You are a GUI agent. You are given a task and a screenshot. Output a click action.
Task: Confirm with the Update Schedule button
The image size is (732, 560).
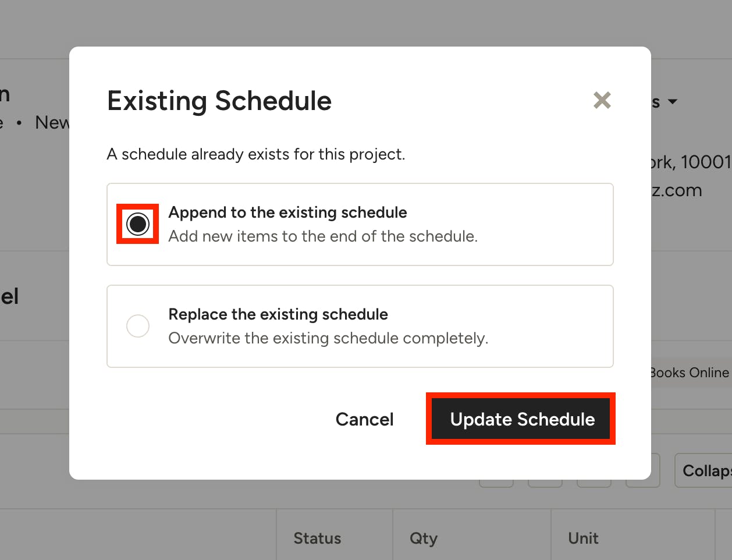click(521, 419)
